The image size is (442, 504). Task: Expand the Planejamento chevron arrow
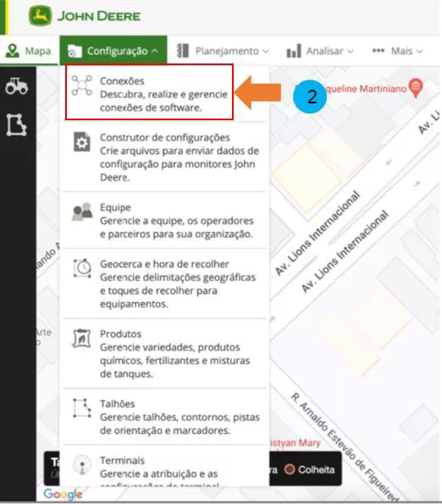click(x=266, y=51)
